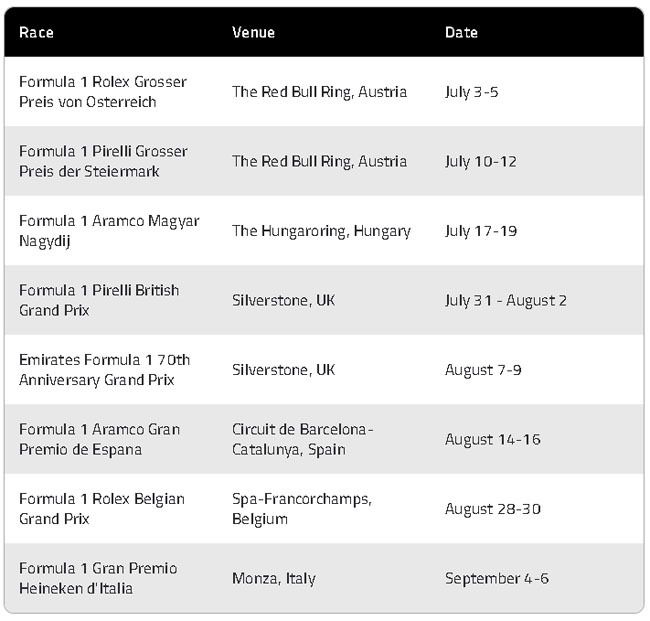Screen dimensions: 650x621
Task: Select Formula 1 Rolex Grosser Preis von Osterreich
Action: pos(103,92)
